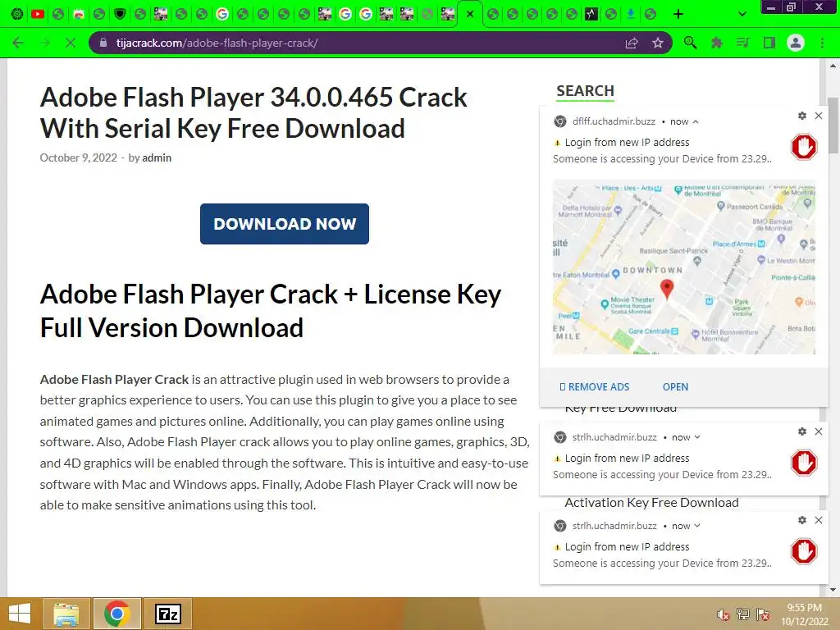Open the magnifier extension in the toolbar

[x=690, y=43]
